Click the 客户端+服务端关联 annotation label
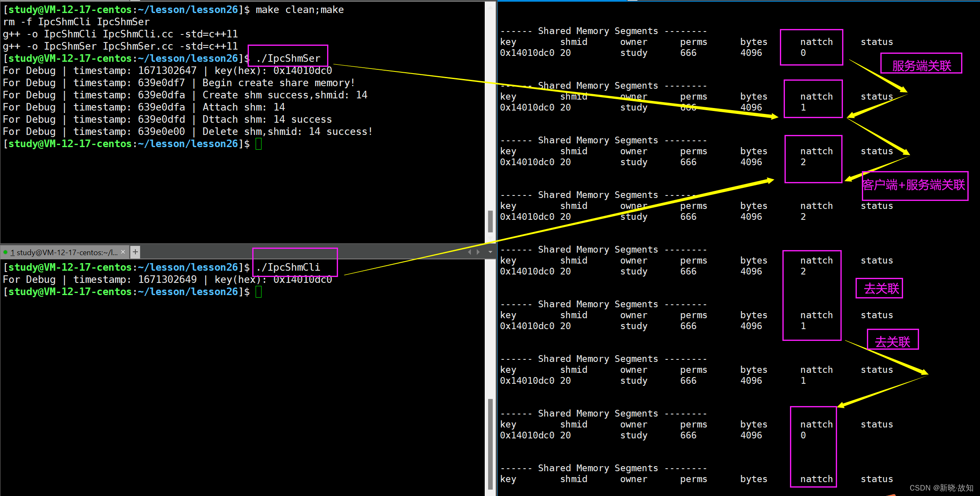 914,185
